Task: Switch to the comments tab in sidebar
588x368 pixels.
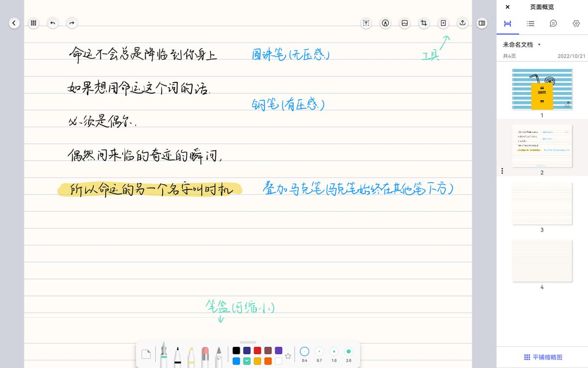Action: click(x=553, y=24)
